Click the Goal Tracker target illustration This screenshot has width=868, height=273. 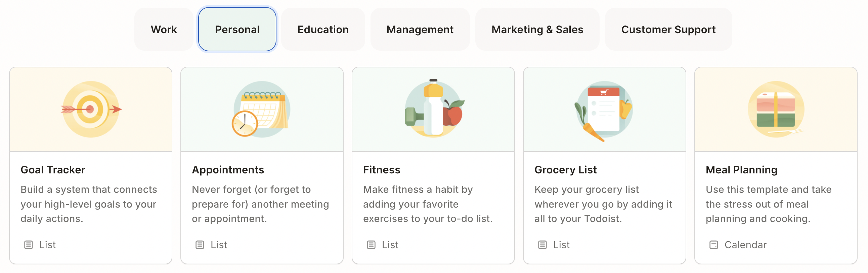(91, 109)
